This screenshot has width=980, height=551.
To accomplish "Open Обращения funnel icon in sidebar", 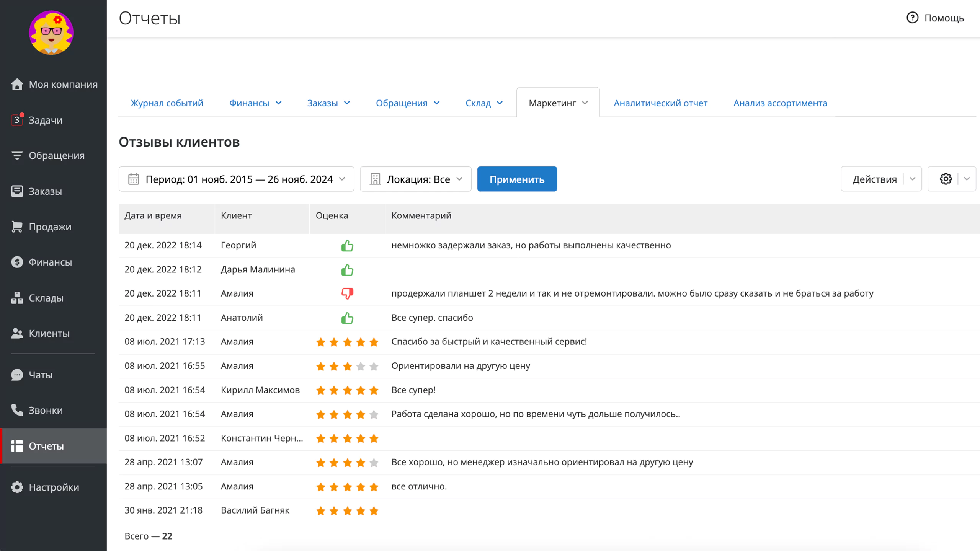I will point(17,155).
